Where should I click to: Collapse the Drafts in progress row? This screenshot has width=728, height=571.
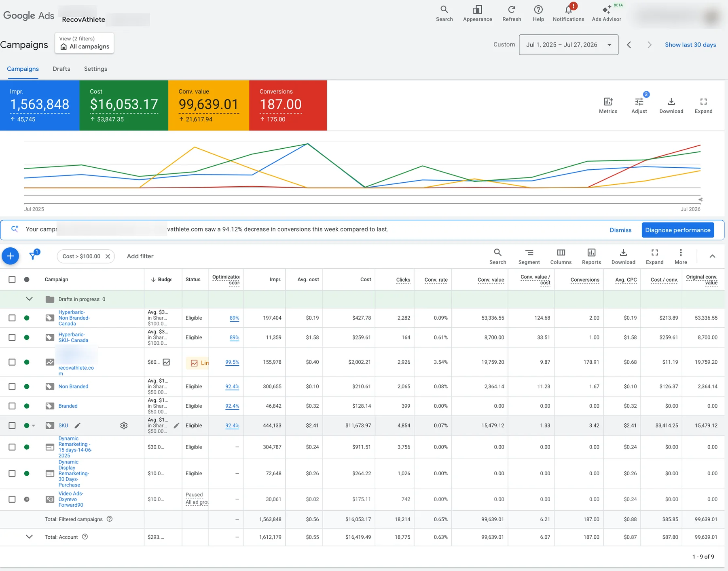[29, 299]
